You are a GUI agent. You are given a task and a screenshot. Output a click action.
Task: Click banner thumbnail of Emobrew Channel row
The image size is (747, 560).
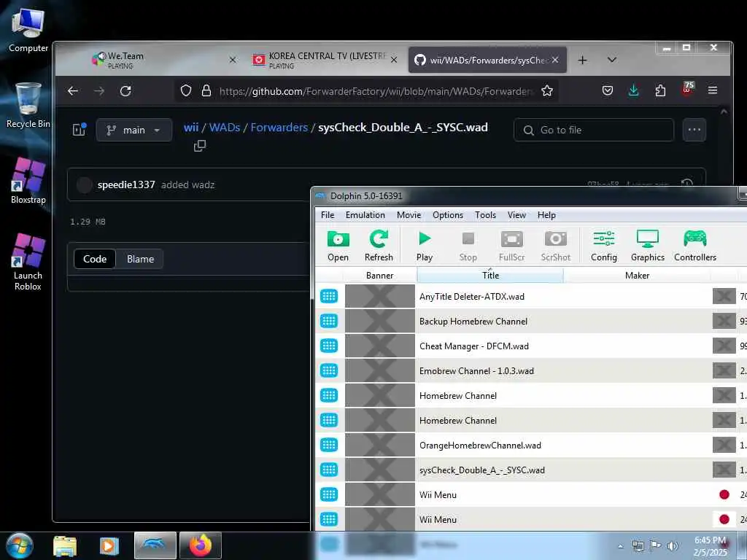(x=379, y=370)
